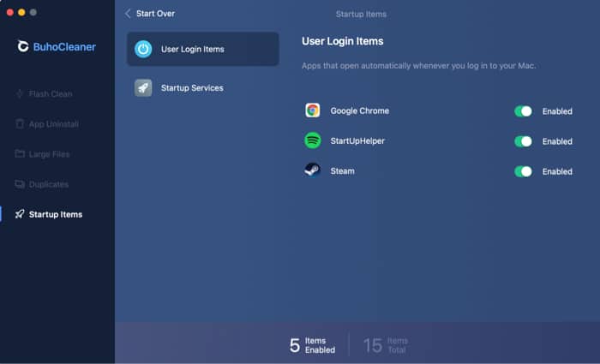Screen dimensions: 600x364
Task: Click the App Uninstall trash icon
Action: [20, 124]
